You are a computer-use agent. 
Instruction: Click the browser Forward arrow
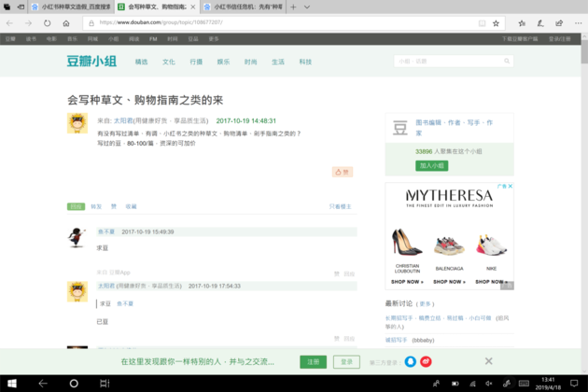pos(28,23)
